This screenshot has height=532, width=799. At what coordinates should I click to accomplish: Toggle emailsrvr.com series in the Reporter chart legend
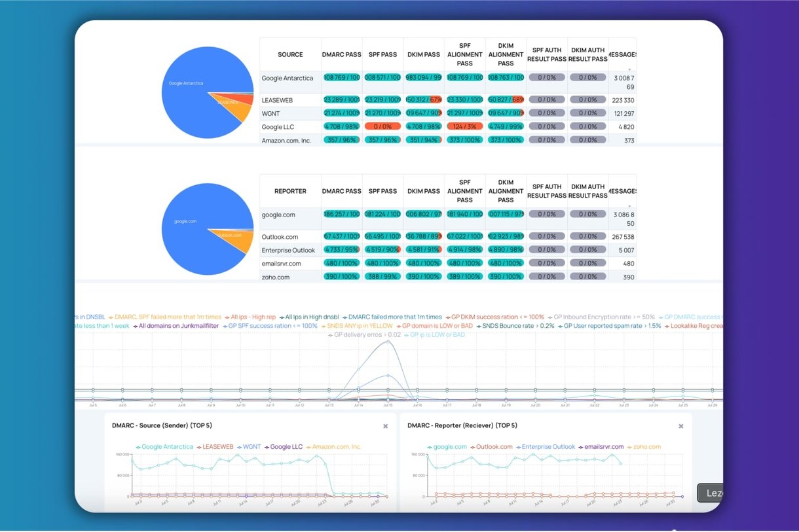[x=600, y=447]
